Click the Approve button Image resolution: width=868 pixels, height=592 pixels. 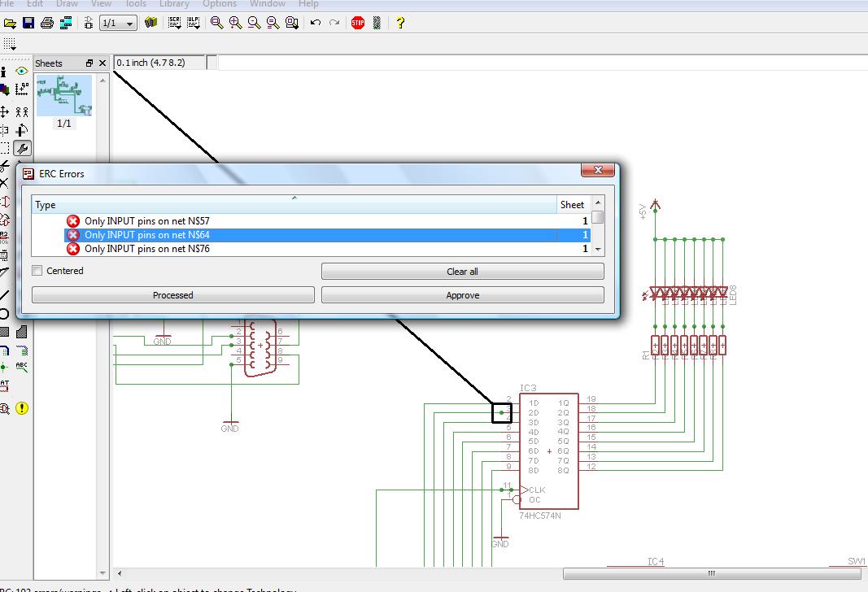(462, 295)
